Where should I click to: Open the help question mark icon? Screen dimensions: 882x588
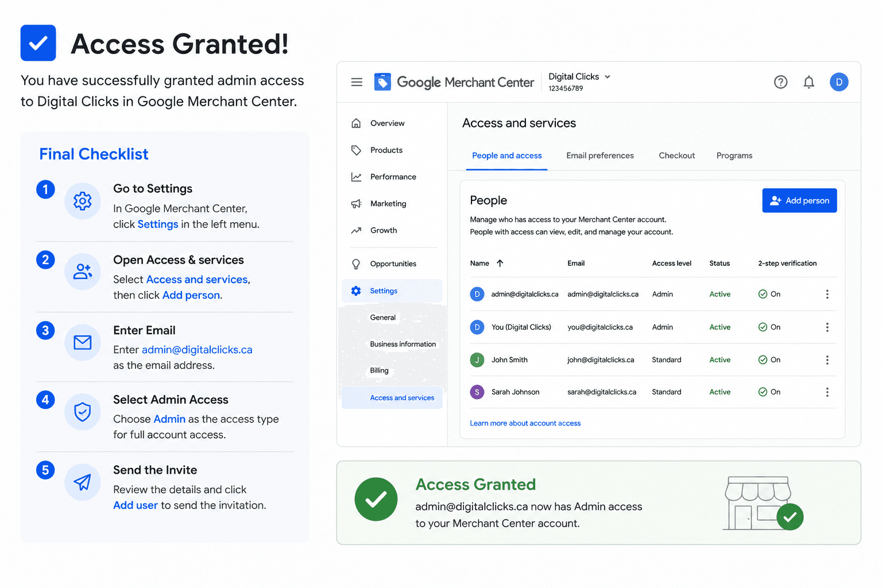point(780,82)
